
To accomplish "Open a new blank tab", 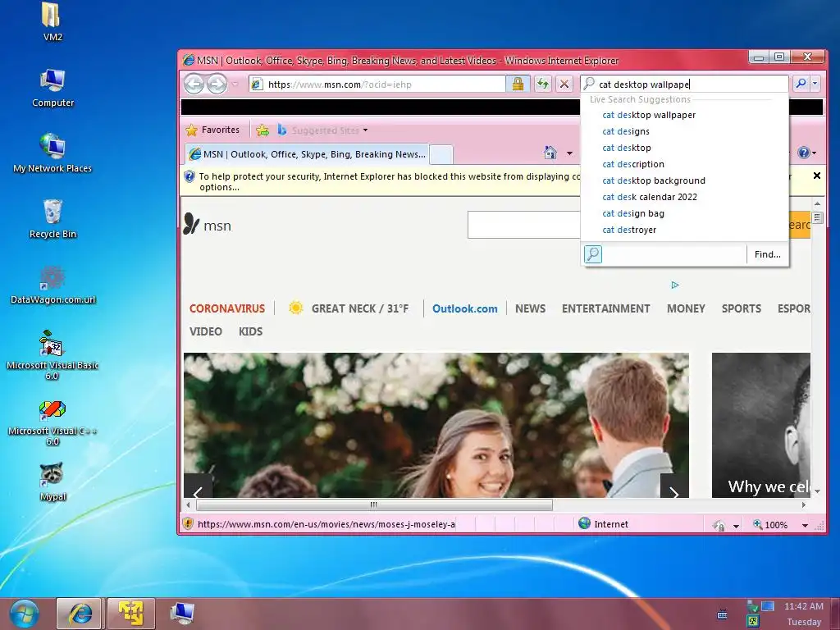I will [x=441, y=154].
